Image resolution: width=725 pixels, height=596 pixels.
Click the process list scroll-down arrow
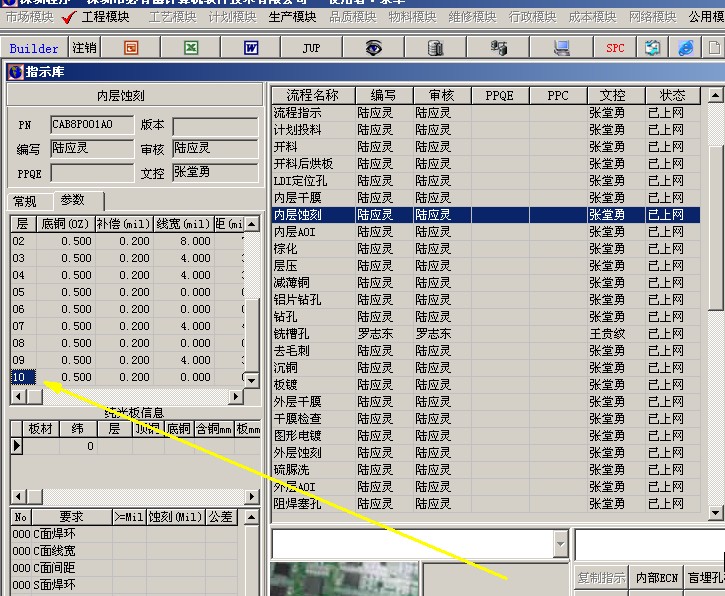click(x=715, y=512)
